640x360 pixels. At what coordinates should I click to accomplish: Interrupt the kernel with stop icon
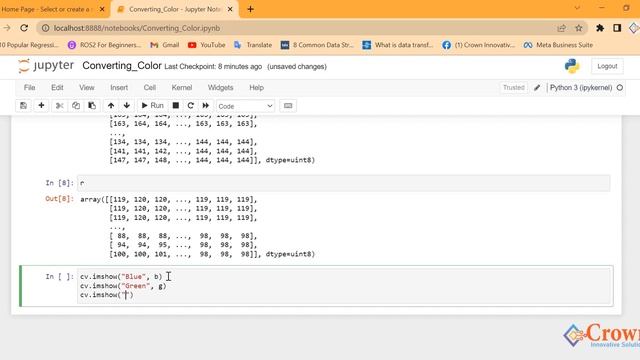pyautogui.click(x=176, y=106)
